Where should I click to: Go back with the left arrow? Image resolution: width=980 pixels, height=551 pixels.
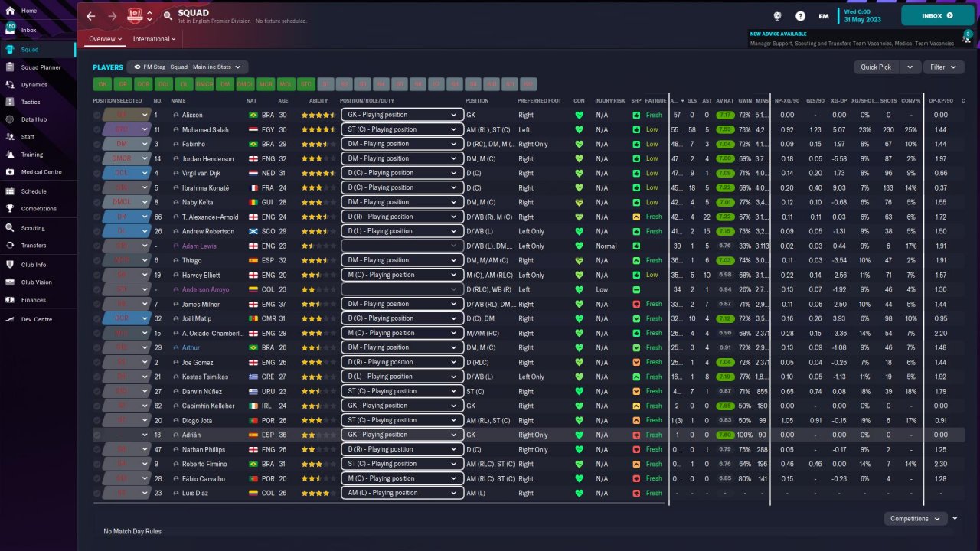point(91,15)
